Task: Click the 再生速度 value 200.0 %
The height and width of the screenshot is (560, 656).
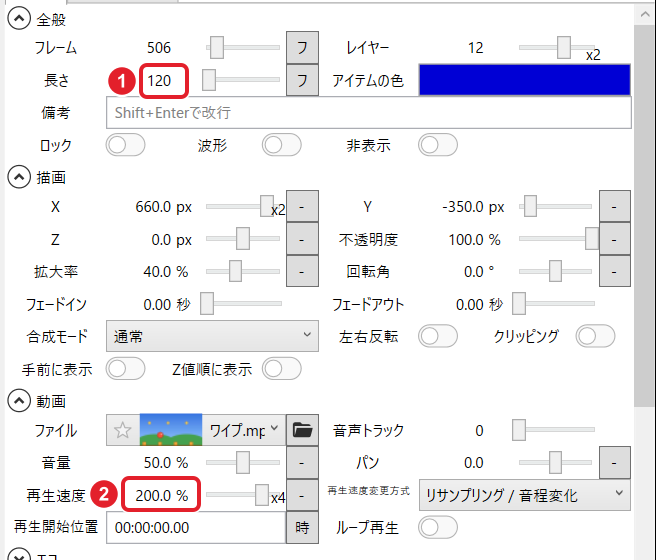Action: tap(161, 496)
